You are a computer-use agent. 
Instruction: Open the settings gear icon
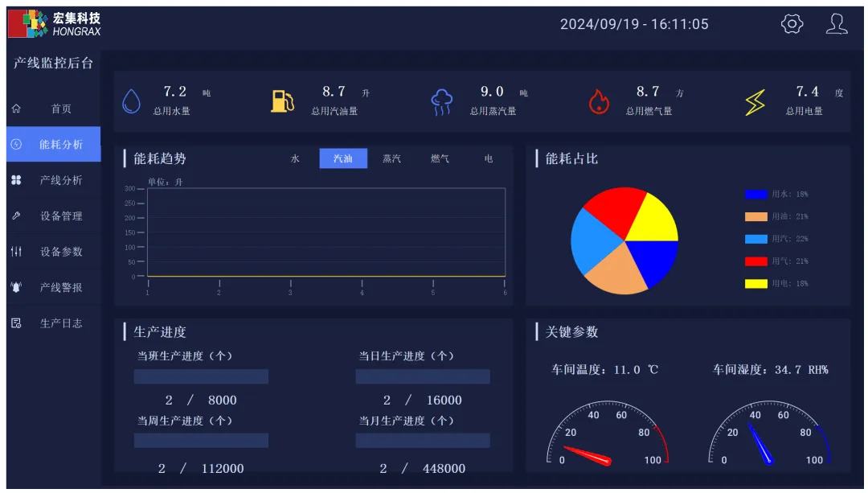coord(792,24)
